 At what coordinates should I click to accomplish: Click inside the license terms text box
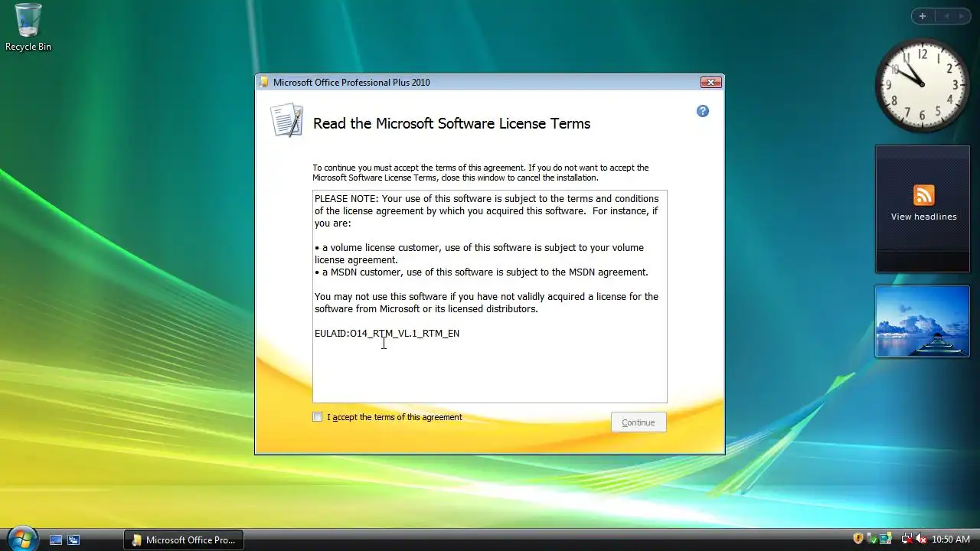490,296
